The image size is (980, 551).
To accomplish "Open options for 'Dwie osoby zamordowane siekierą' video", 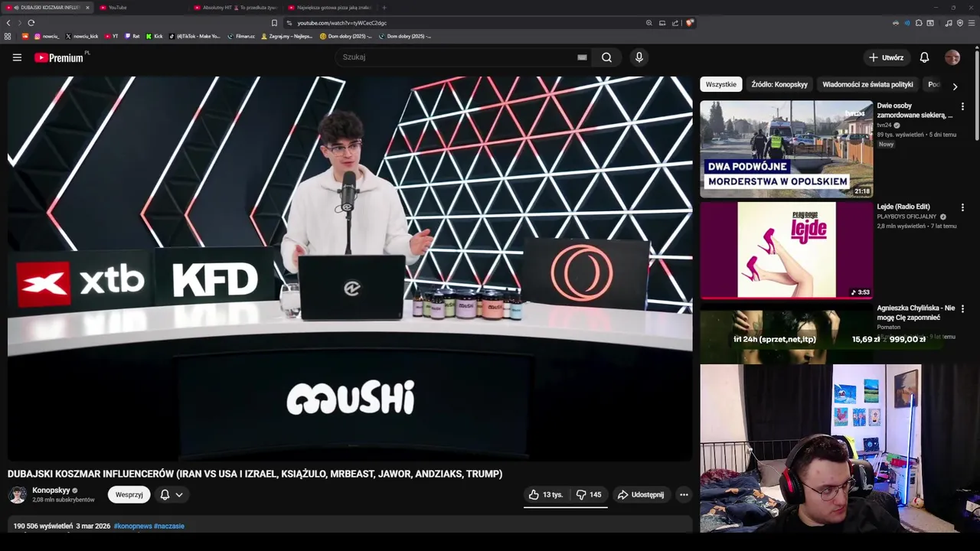I will pyautogui.click(x=962, y=106).
